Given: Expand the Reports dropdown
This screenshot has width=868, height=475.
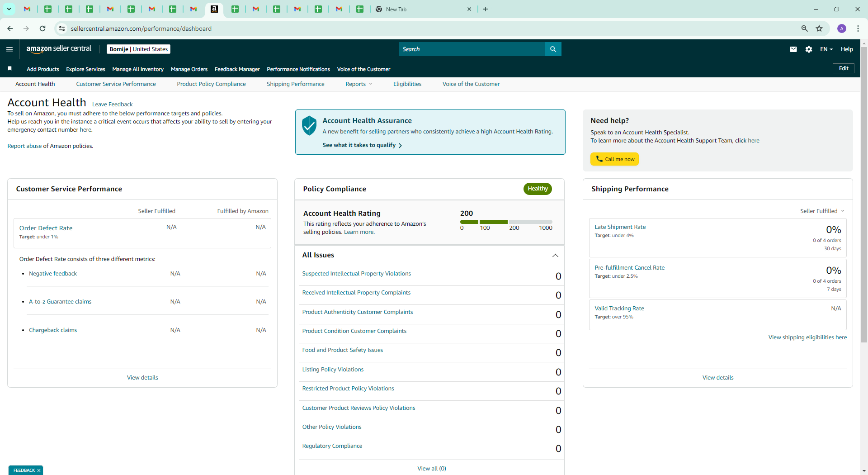Looking at the screenshot, I should click(359, 84).
